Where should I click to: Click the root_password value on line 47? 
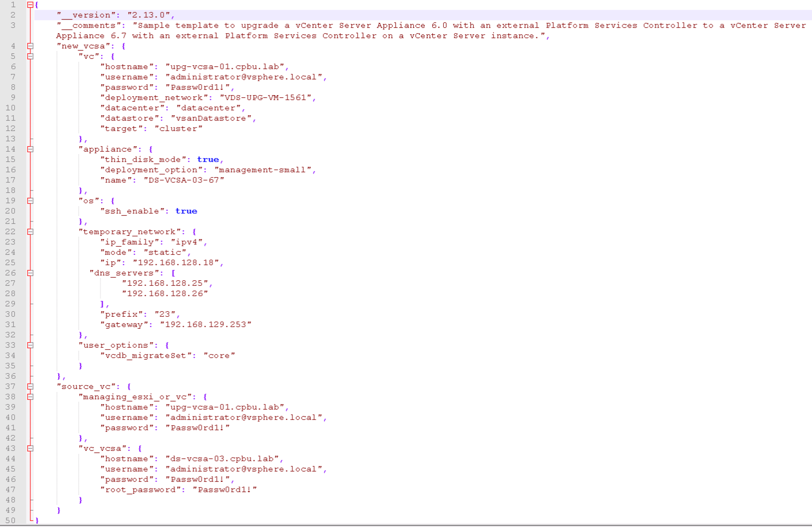pos(225,490)
